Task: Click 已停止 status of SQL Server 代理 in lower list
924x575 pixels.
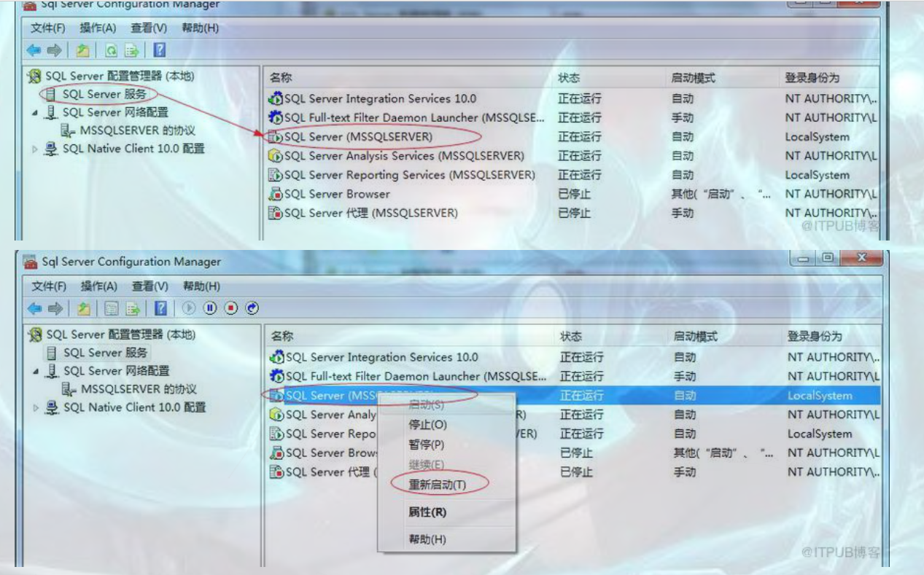Action: pos(575,472)
